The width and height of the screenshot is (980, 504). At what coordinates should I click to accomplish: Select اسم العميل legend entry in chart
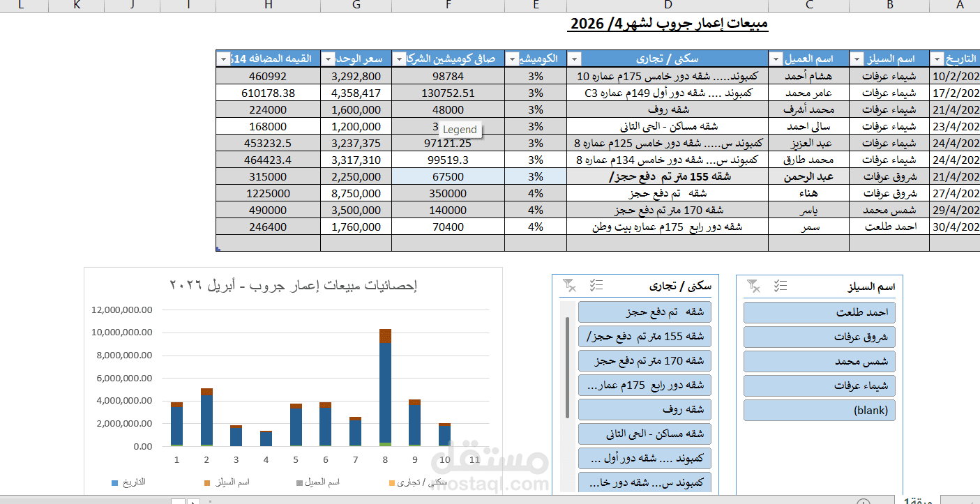pyautogui.click(x=317, y=482)
